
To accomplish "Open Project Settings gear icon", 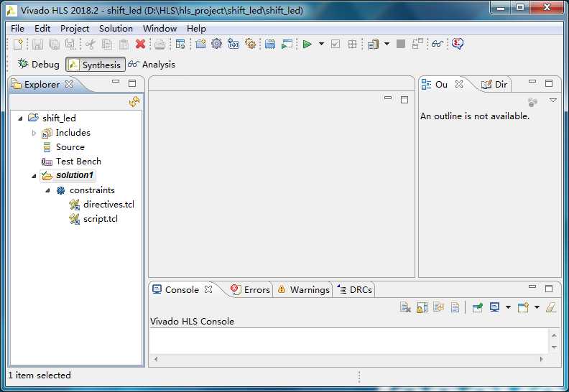I will [x=217, y=44].
